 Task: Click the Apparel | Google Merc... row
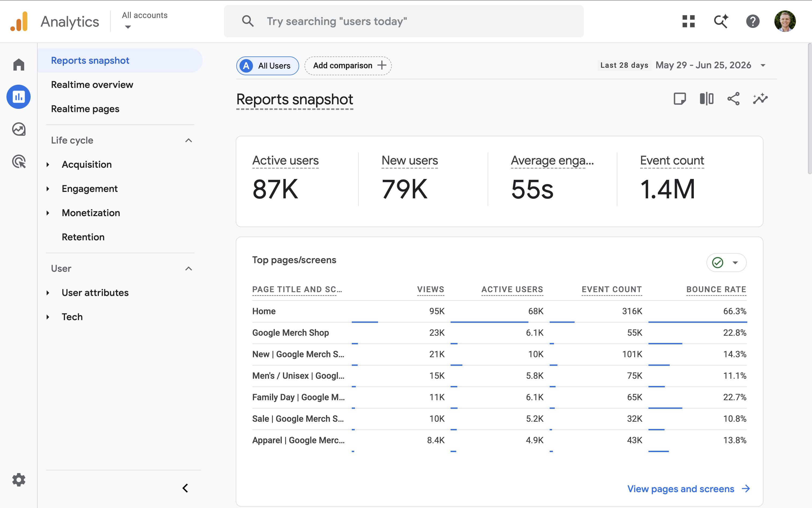tap(499, 440)
